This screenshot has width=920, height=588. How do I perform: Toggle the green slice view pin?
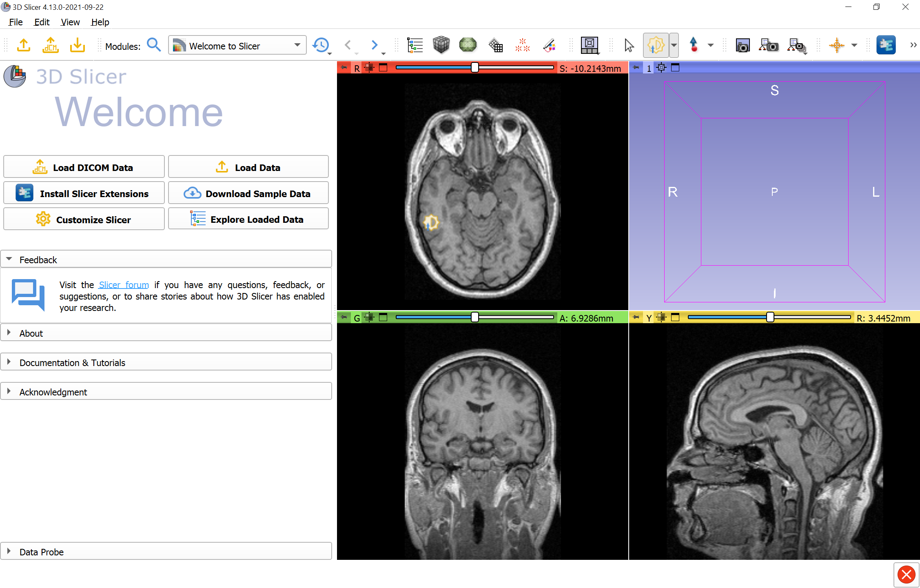coord(344,317)
